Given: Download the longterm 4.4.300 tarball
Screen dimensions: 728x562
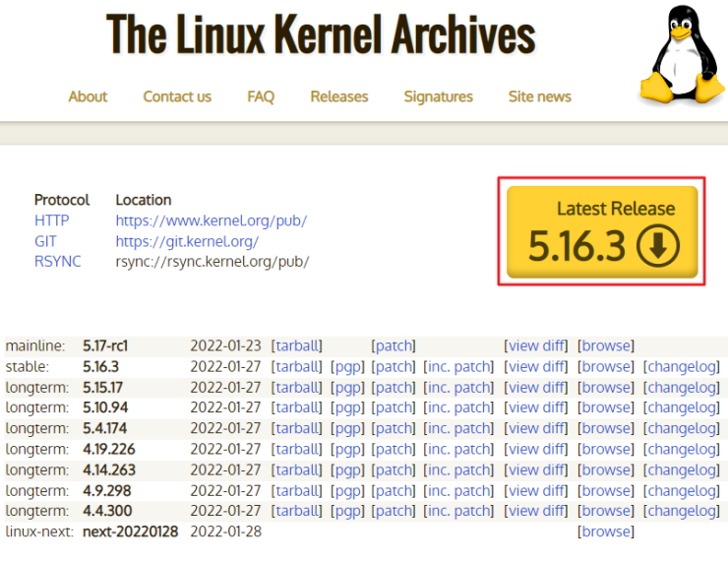Looking at the screenshot, I should [297, 511].
